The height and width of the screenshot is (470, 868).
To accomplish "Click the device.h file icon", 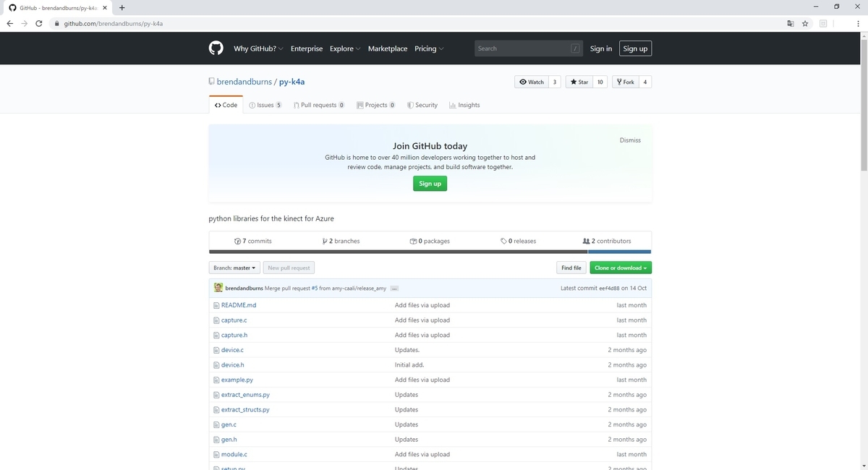I will [x=216, y=365].
